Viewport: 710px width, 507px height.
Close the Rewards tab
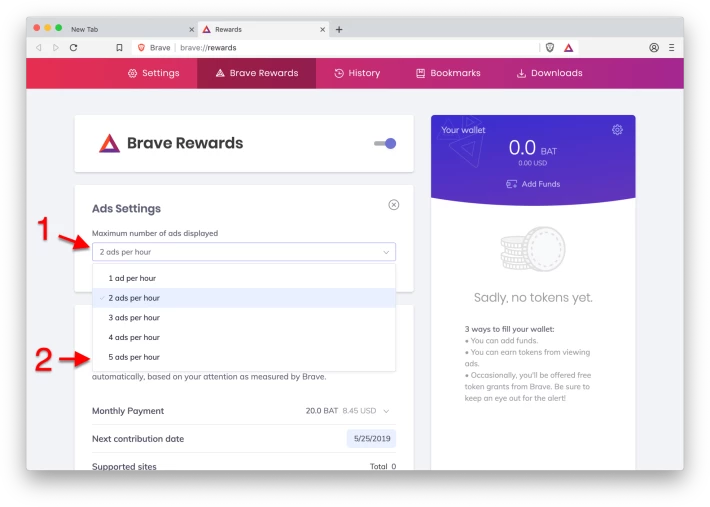[322, 29]
